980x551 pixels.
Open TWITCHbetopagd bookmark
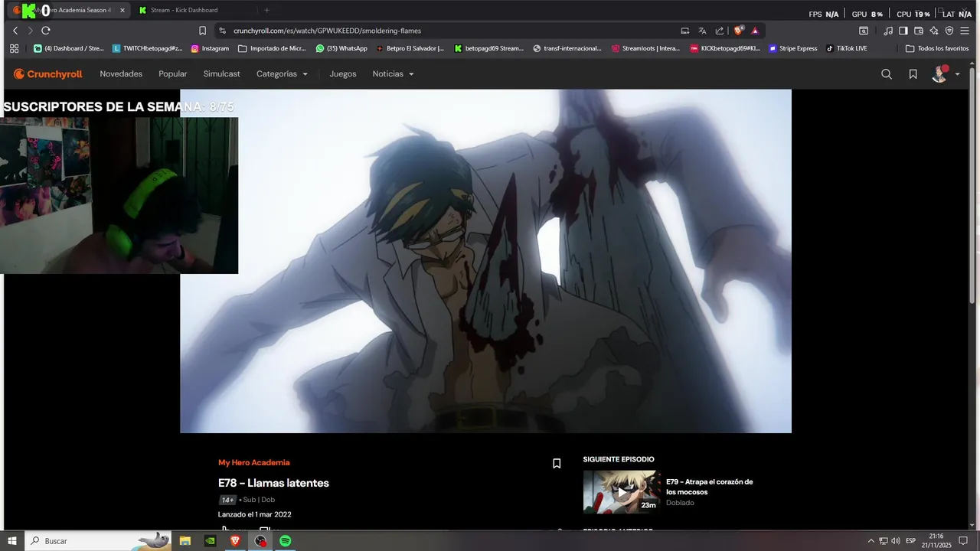pyautogui.click(x=147, y=48)
